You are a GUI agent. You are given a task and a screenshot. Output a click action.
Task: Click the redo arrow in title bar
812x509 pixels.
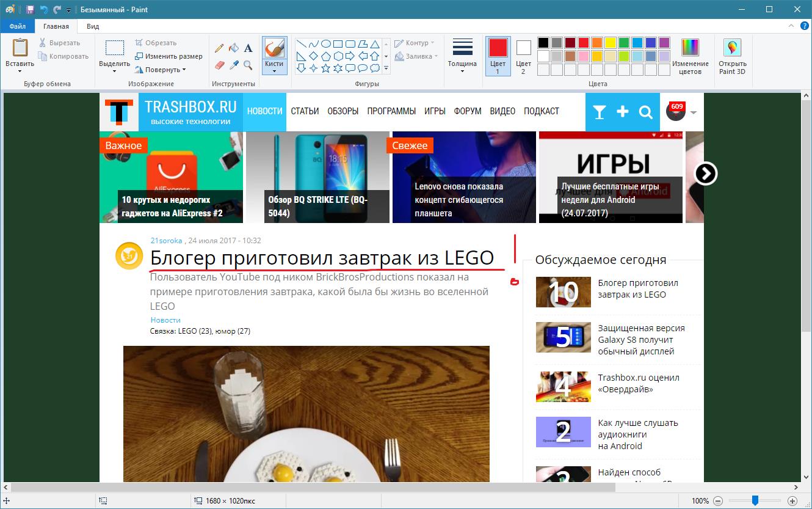pos(57,10)
